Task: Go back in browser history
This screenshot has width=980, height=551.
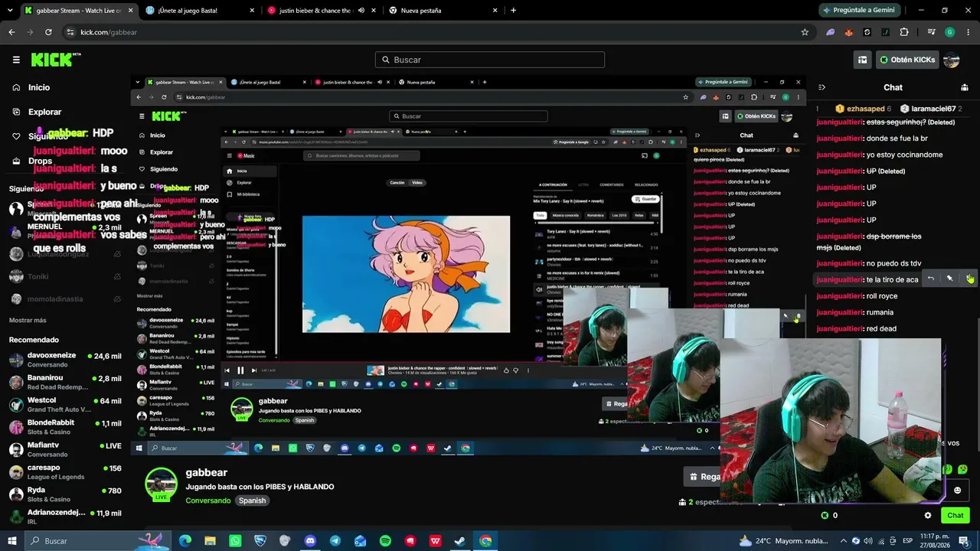Action: pos(11,32)
